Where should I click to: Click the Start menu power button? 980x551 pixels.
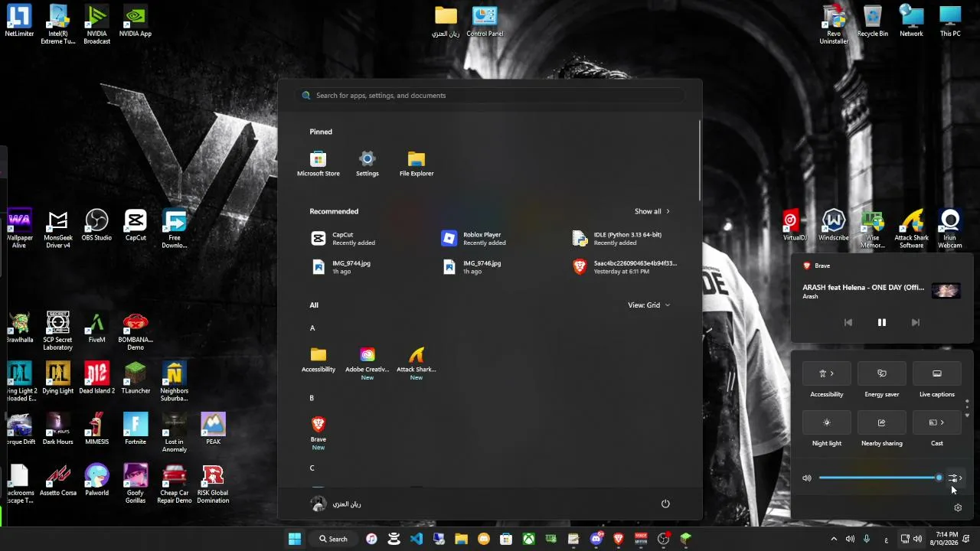665,504
